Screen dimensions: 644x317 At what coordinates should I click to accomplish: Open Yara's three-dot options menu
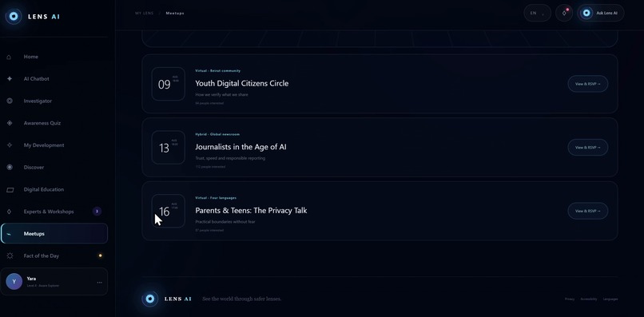(x=99, y=283)
